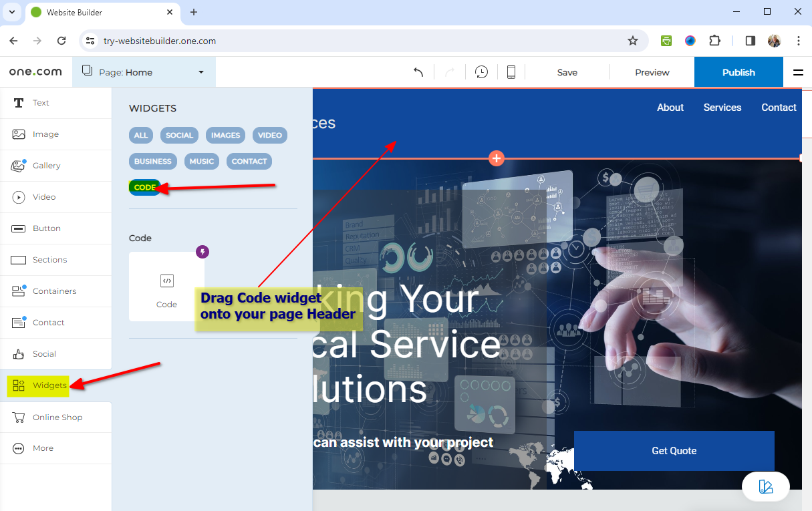The image size is (812, 511).
Task: Open the Page: Home dropdown
Action: [144, 72]
